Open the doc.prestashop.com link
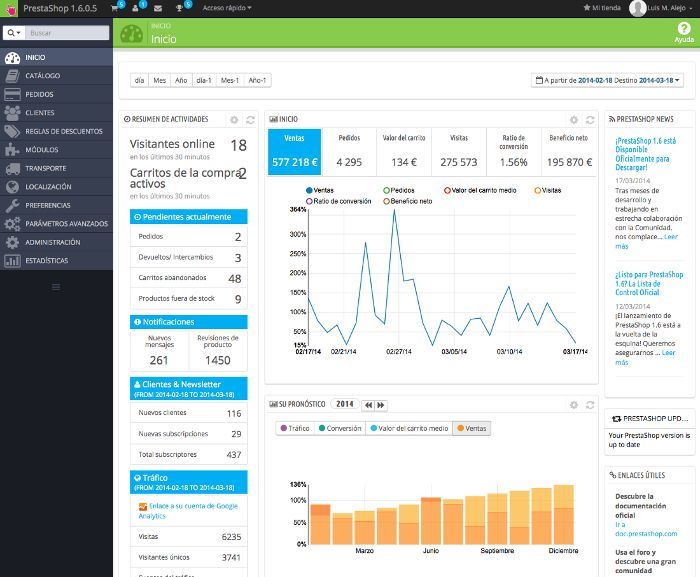 point(646,534)
